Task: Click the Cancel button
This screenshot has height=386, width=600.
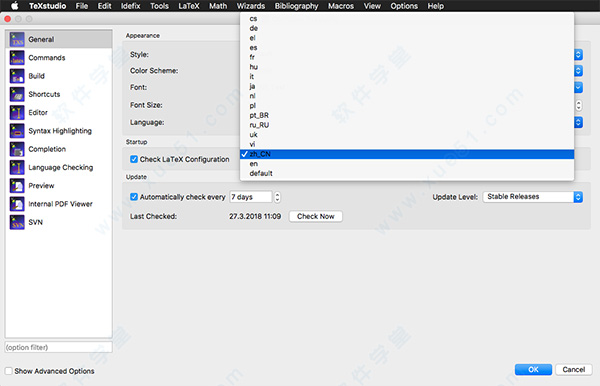Action: 574,370
